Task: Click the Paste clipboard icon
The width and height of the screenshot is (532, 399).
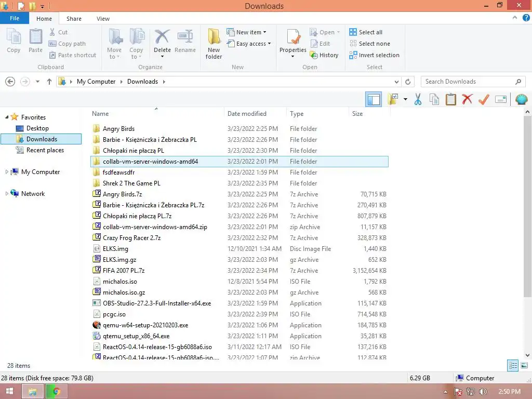Action: point(35,41)
